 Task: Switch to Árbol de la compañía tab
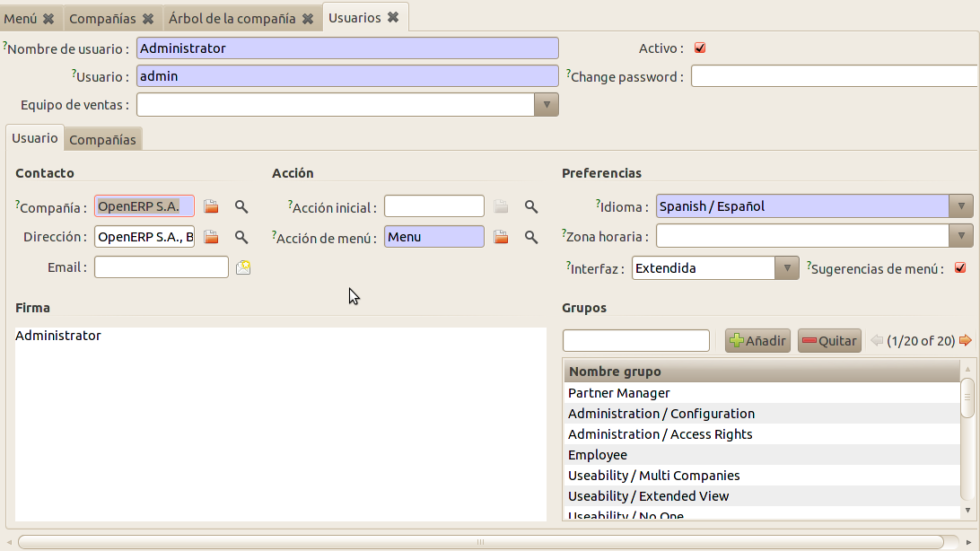232,19
